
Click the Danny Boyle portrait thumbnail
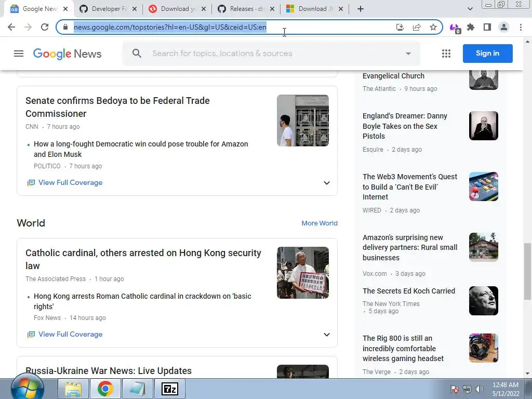tap(484, 126)
